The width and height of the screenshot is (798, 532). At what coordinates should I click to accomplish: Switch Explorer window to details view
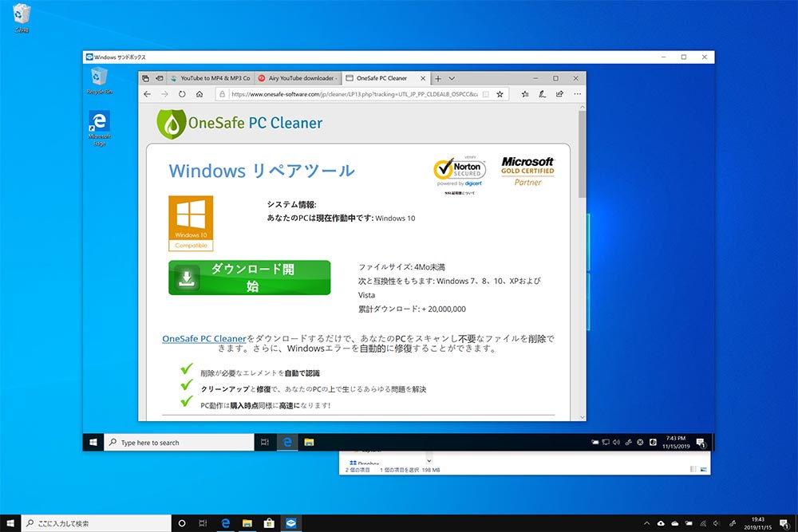(693, 470)
